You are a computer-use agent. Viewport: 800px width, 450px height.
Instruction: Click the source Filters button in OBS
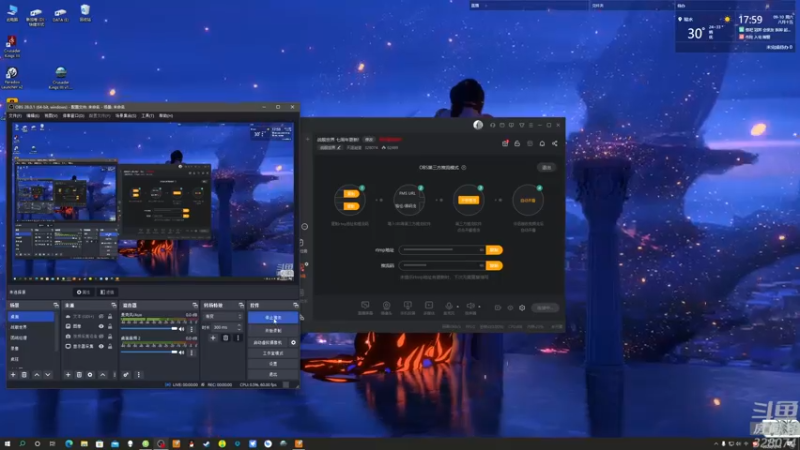(x=108, y=292)
